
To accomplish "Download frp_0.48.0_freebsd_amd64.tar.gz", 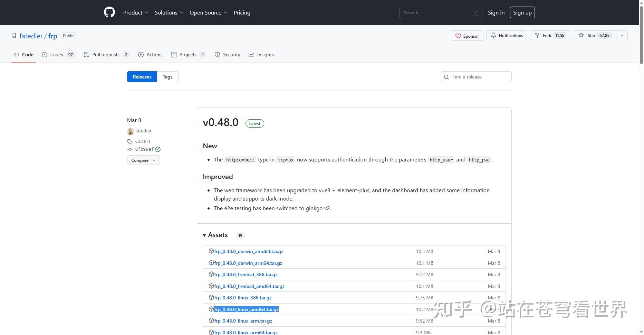I will click(x=249, y=286).
